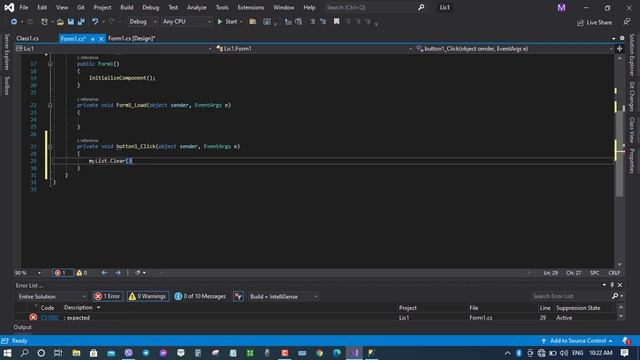Open File Explorer from the taskbar
This screenshot has height=360, width=640.
click(76, 353)
